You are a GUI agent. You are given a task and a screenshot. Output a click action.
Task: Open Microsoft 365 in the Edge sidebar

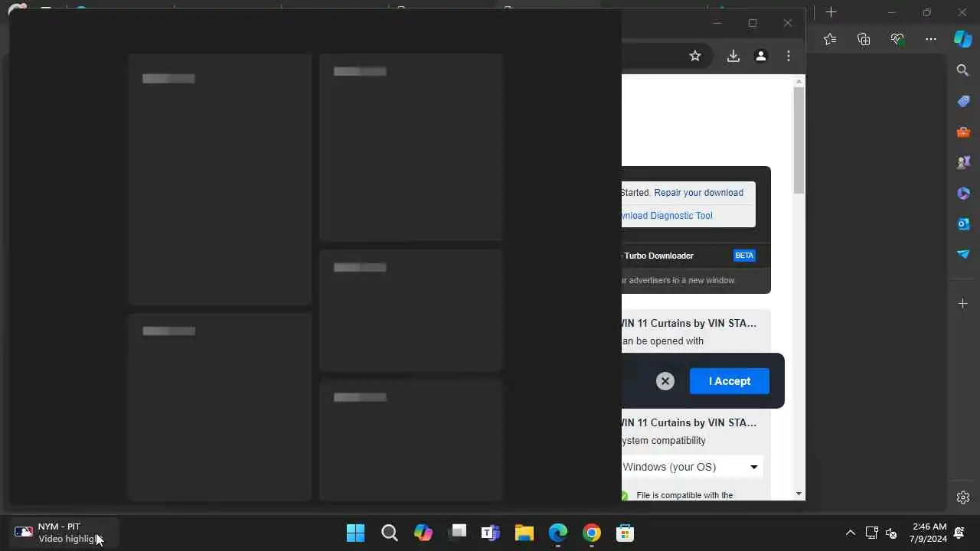[x=963, y=193]
